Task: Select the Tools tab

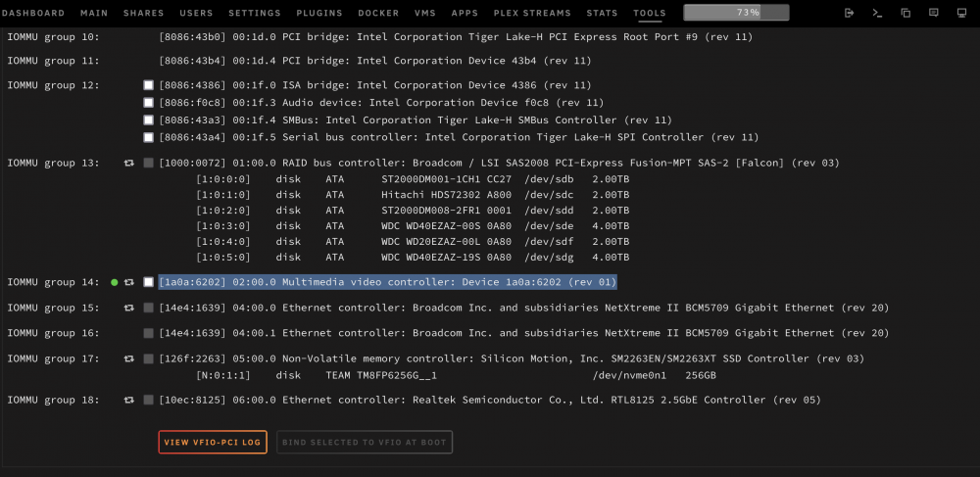Action: tap(650, 13)
